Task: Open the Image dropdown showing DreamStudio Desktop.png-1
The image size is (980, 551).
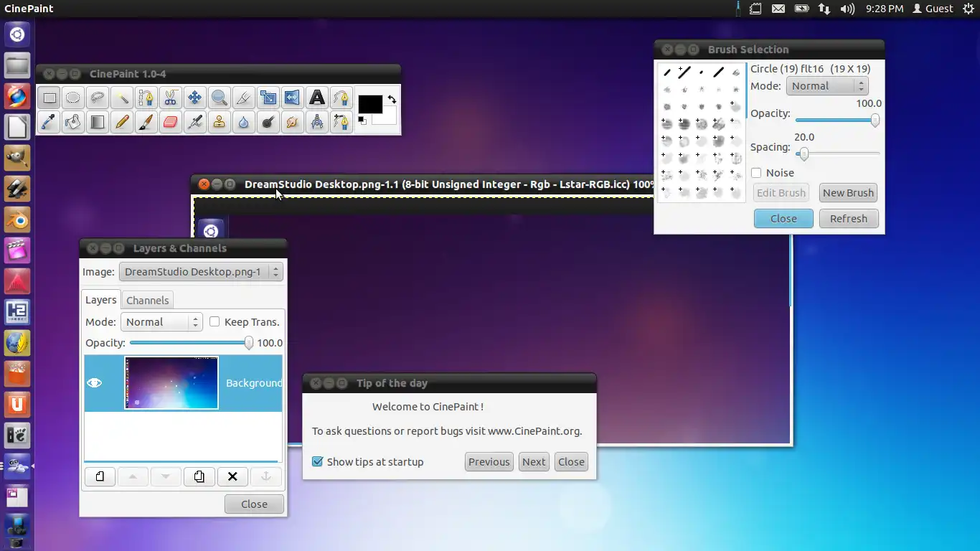Action: click(201, 272)
